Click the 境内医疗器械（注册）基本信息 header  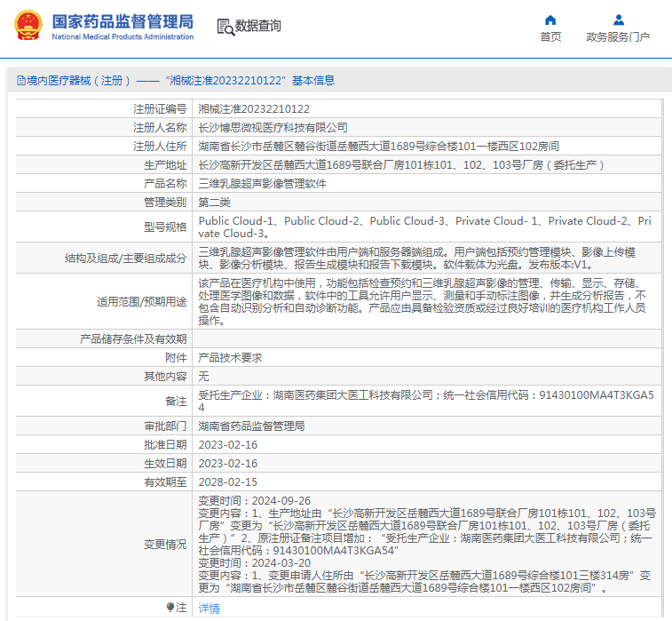(x=176, y=81)
